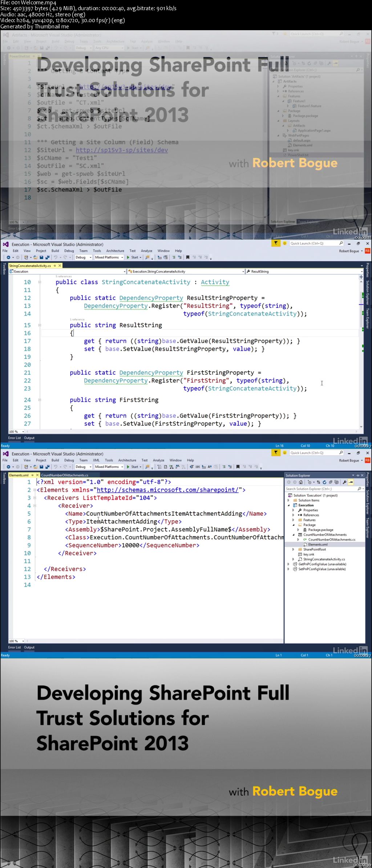This screenshot has width=372, height=868.
Task: Click Collapse All icon in Execution Solution Explorer
Action: (330, 482)
